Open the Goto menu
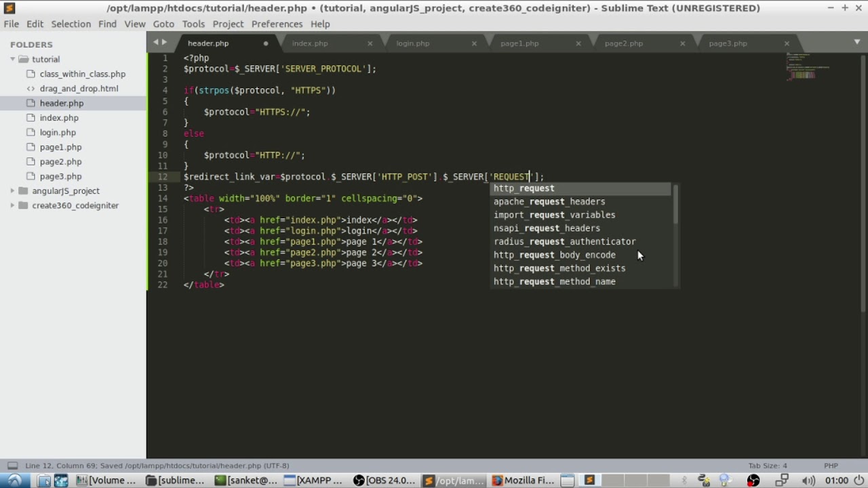Screen dimensions: 868x488 point(163,24)
